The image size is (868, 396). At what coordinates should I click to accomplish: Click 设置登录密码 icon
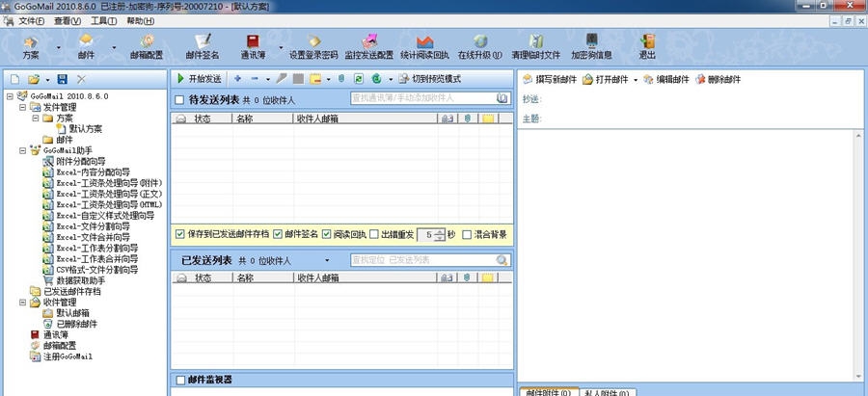pos(313,46)
